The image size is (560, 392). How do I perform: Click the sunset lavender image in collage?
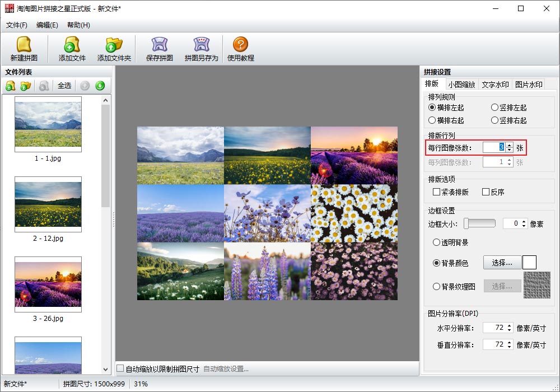(354, 155)
